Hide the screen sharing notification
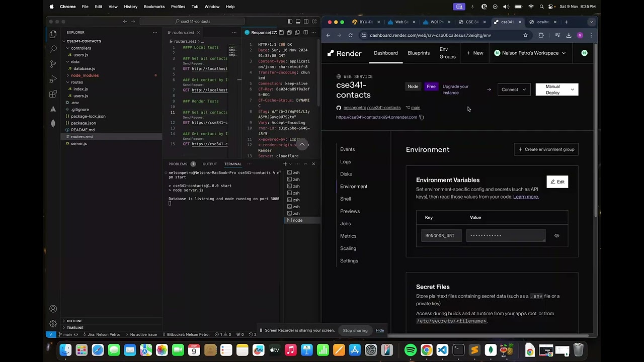The height and width of the screenshot is (362, 644). coord(380,330)
